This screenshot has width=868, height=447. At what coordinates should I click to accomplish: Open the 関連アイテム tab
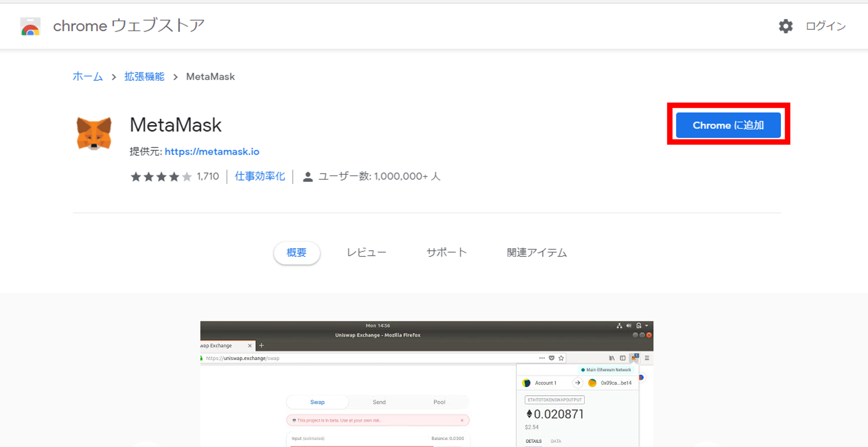(x=537, y=253)
